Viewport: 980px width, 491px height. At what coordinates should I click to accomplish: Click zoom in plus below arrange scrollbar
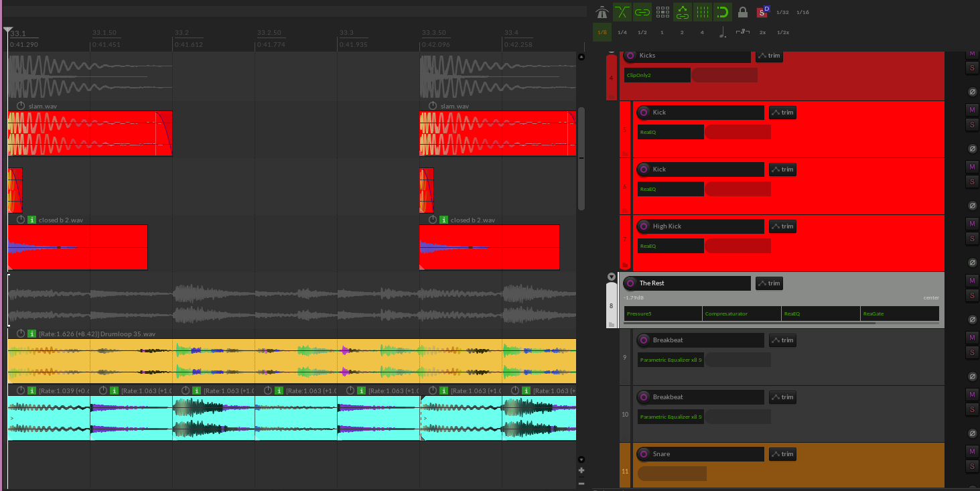(x=581, y=470)
